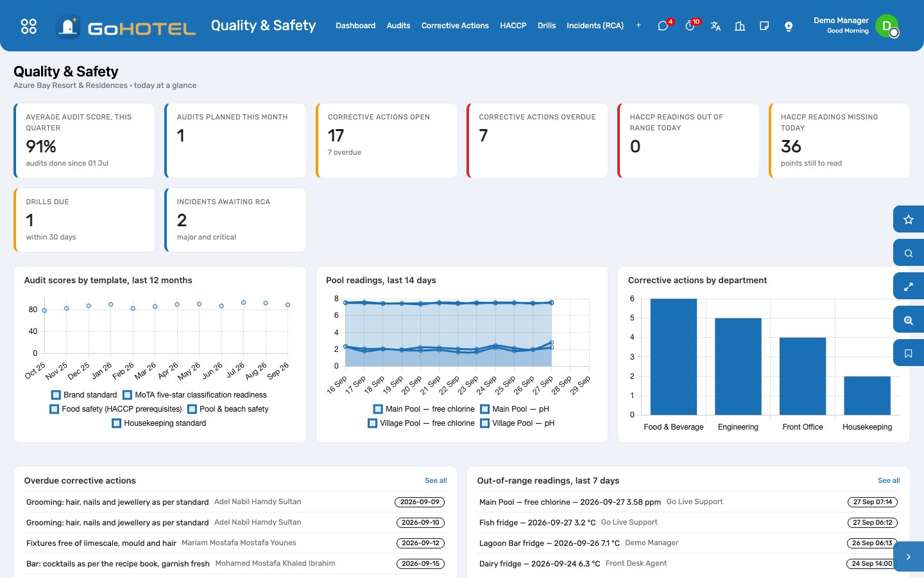Open the magnifier search side button
924x578 pixels.
coord(909,253)
